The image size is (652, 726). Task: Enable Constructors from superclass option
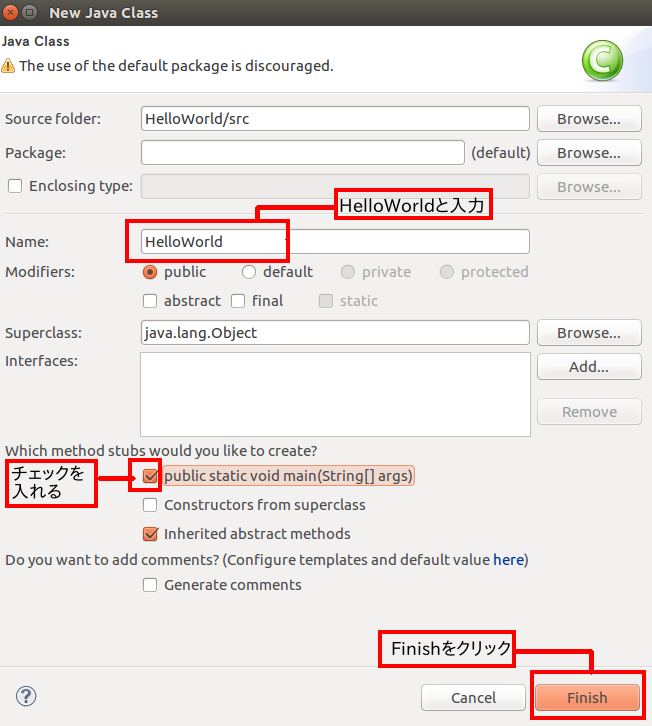click(x=150, y=505)
